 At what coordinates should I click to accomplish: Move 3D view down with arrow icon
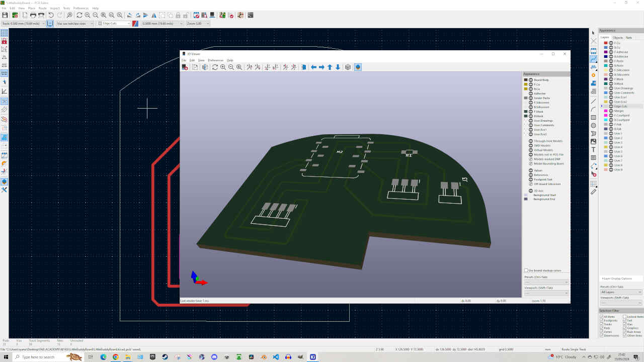click(x=338, y=67)
